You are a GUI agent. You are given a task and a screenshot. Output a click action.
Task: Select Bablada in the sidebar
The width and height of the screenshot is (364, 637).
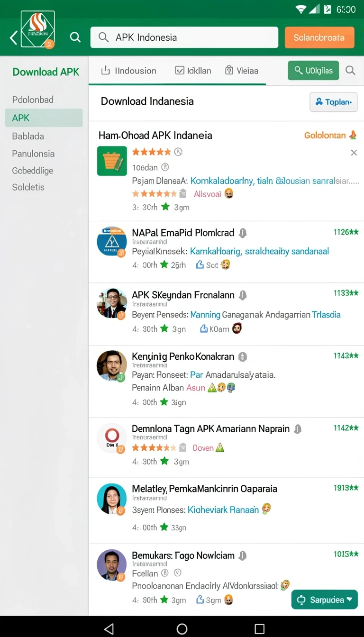(x=28, y=136)
